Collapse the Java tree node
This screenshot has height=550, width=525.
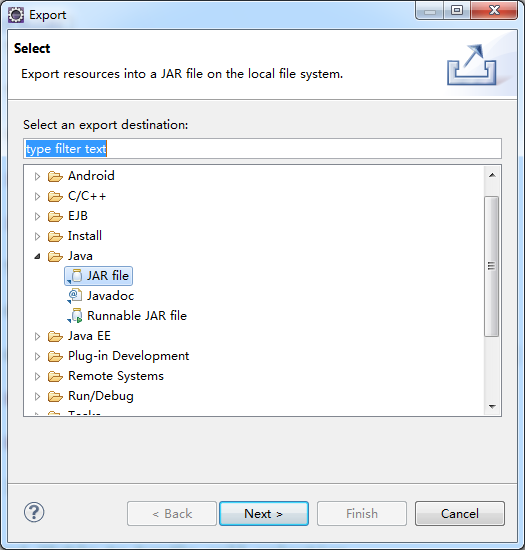[37, 256]
